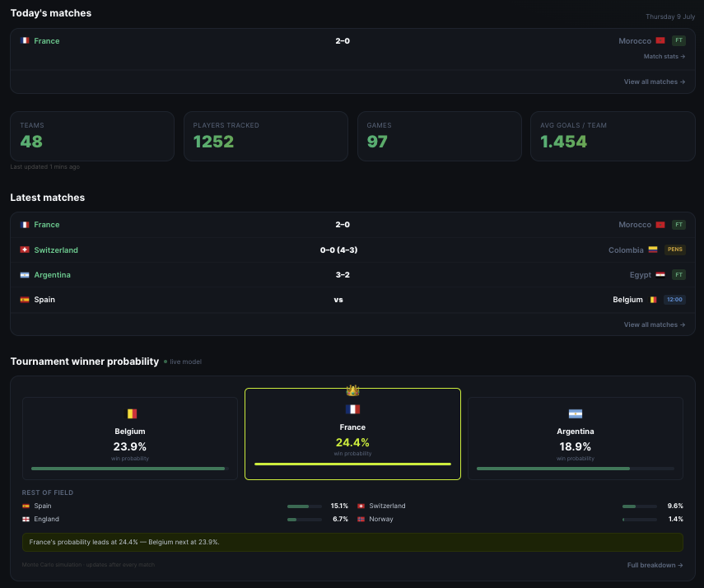The image size is (704, 588).
Task: Click Egypt flag icon
Action: click(x=660, y=275)
